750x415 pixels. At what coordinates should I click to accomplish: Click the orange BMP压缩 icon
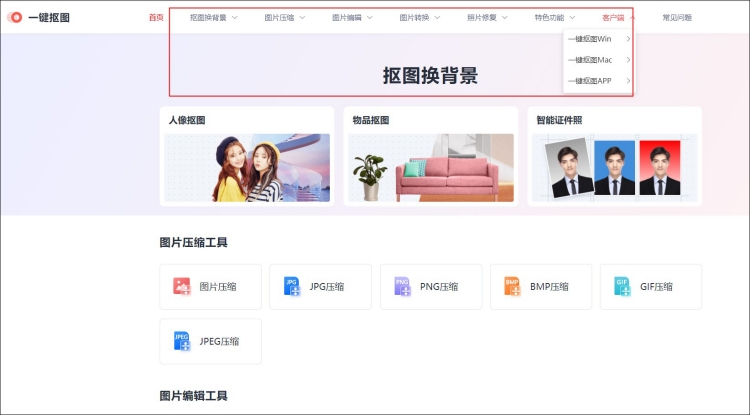(512, 287)
